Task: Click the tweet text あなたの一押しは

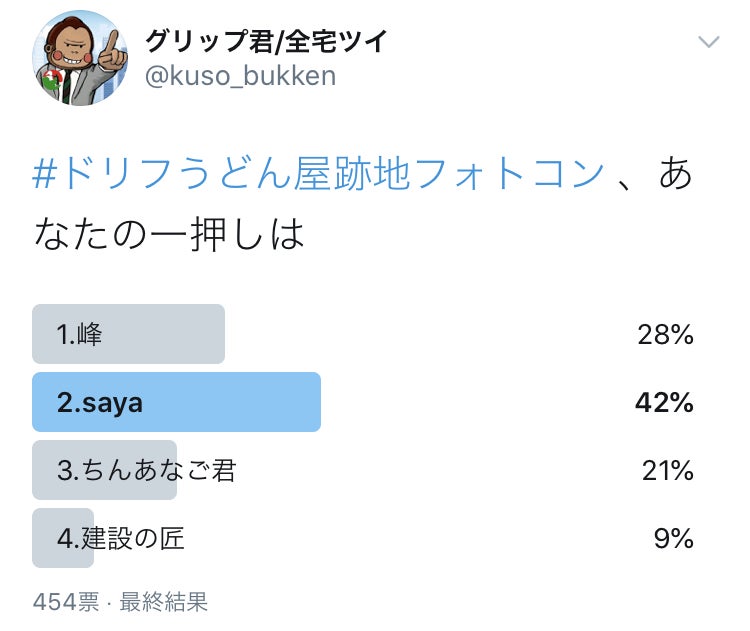Action: click(x=166, y=234)
